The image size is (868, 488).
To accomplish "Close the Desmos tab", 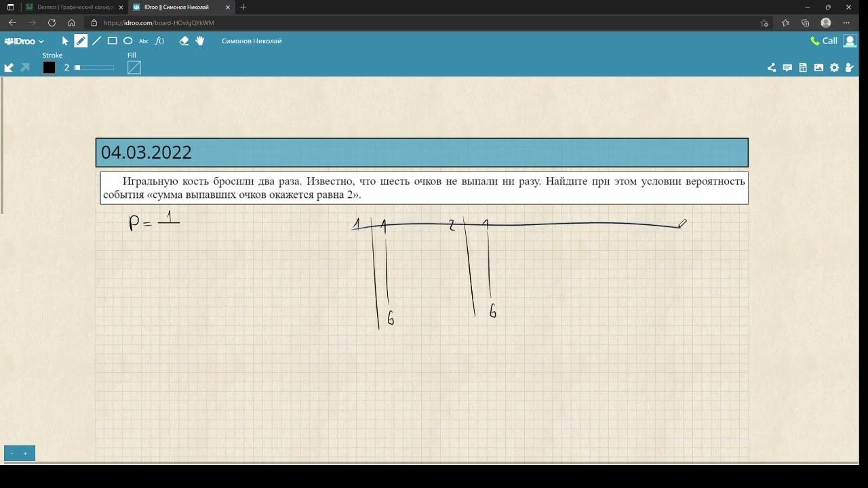I will coord(121,7).
